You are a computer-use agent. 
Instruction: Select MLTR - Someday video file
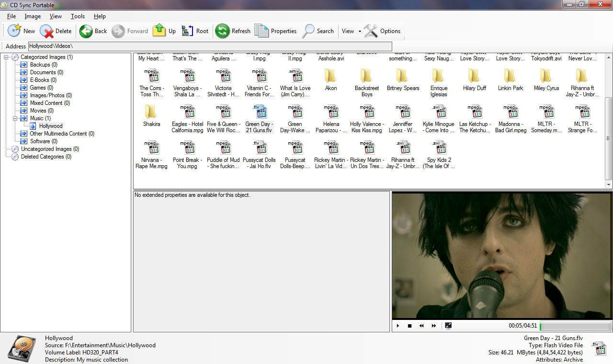[546, 118]
